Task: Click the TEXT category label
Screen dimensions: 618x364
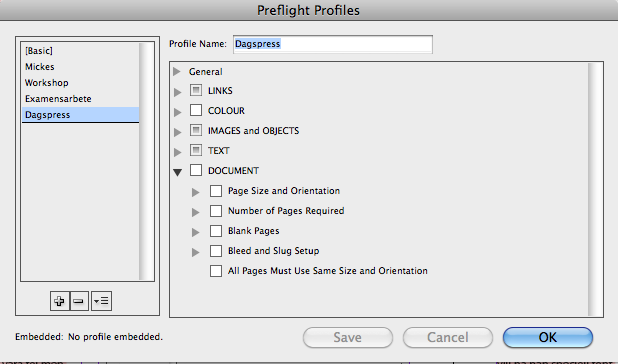Action: click(218, 150)
